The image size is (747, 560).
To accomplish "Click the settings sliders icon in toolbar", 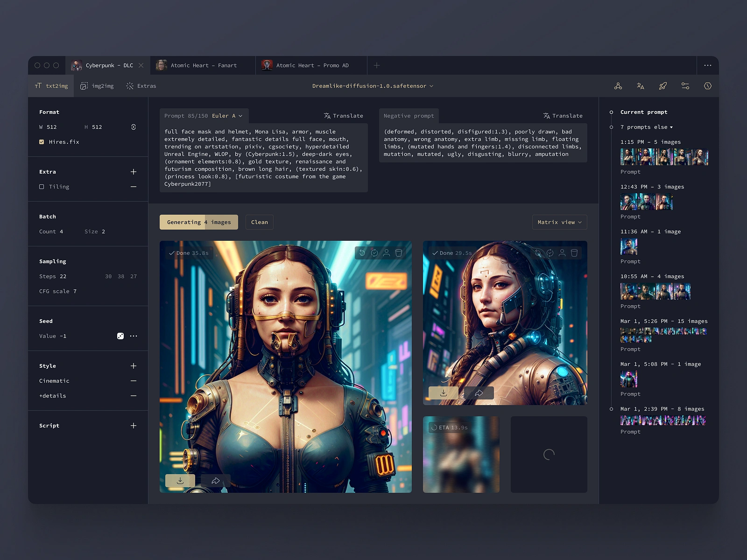I will click(x=685, y=86).
